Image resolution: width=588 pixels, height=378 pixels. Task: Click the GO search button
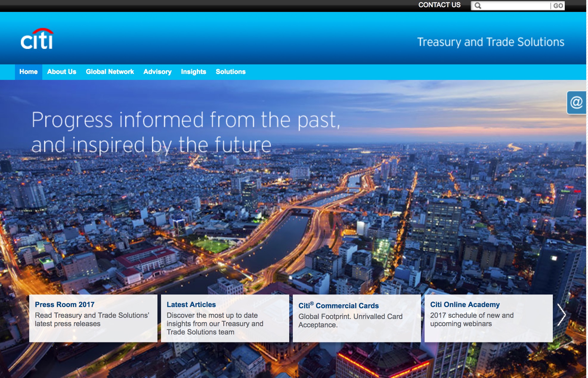pos(558,6)
